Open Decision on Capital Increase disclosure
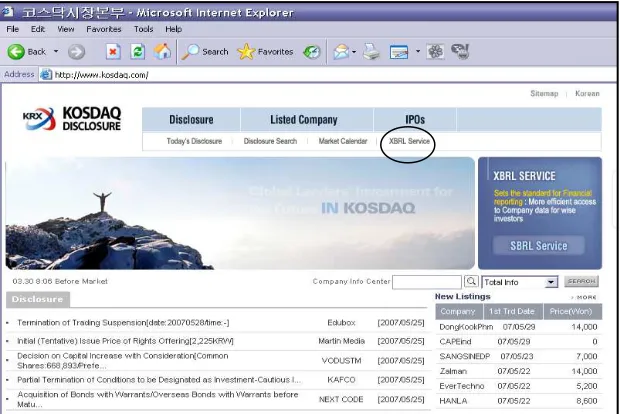Screen dimensions: 620x414 [123, 361]
